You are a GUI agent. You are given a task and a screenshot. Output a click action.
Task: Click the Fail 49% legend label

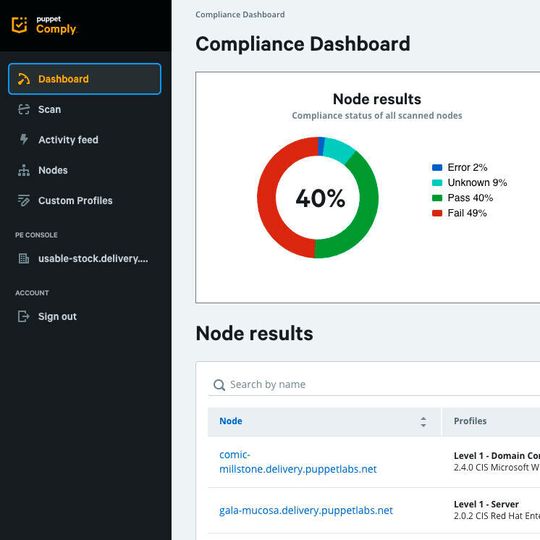467,213
